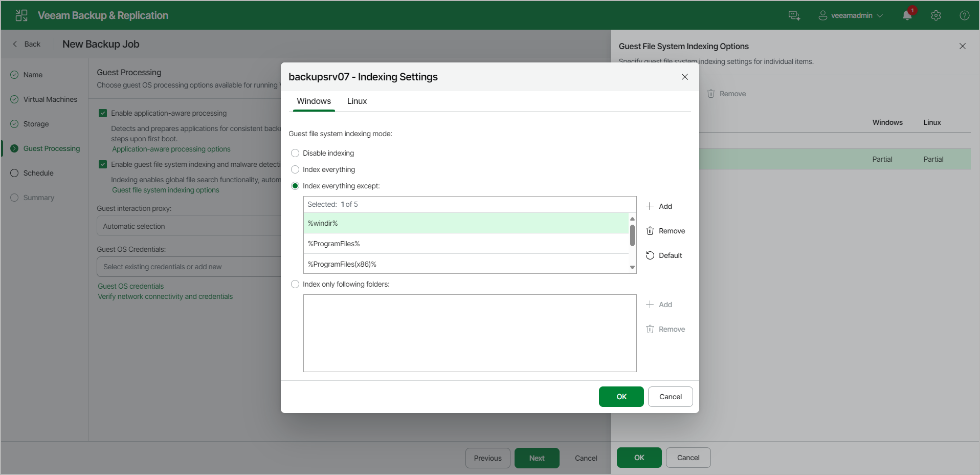
Task: Go Back using the arrow icon
Action: coord(15,44)
